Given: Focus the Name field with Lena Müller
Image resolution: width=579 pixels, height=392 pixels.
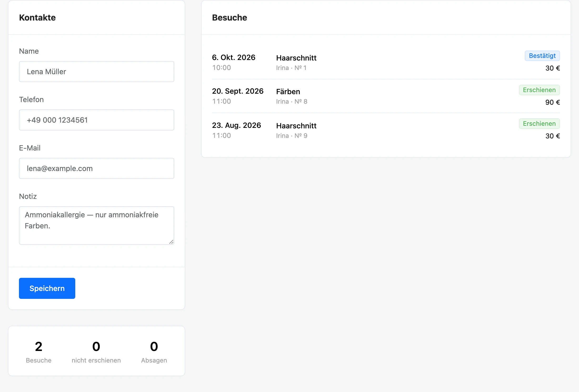Looking at the screenshot, I should 97,72.
